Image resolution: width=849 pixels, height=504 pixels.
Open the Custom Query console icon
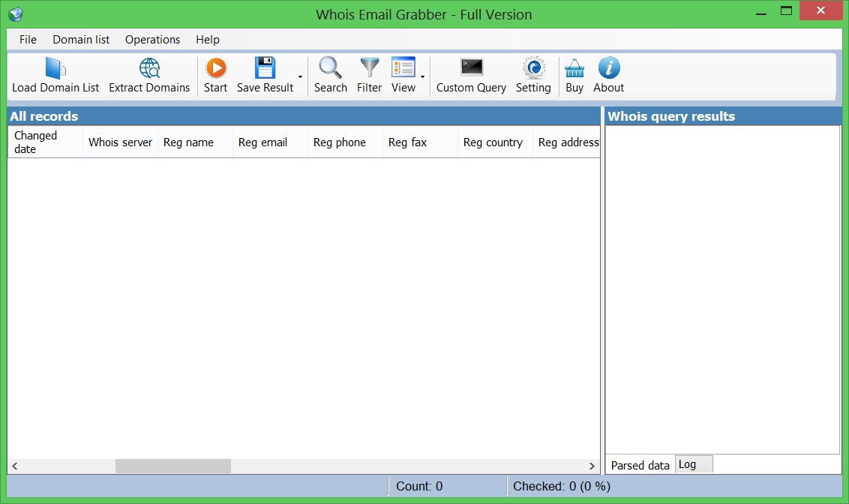[x=472, y=67]
